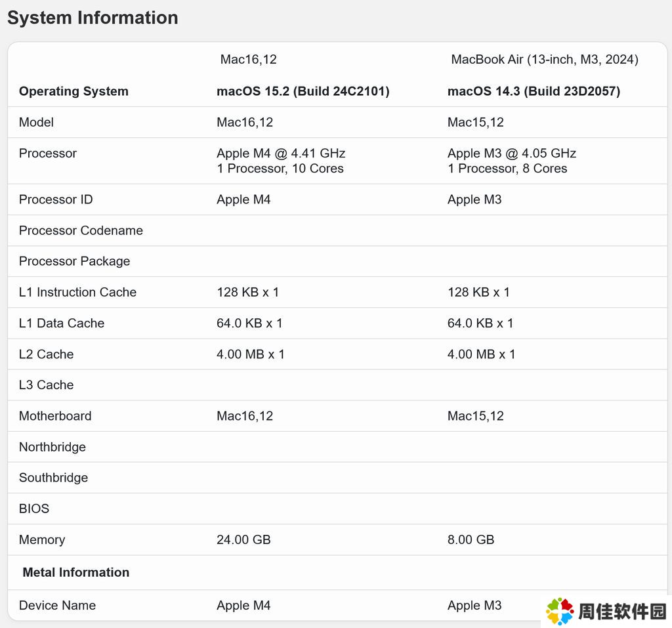Select Apple M3 @ 4.05 GHz text

pyautogui.click(x=512, y=154)
